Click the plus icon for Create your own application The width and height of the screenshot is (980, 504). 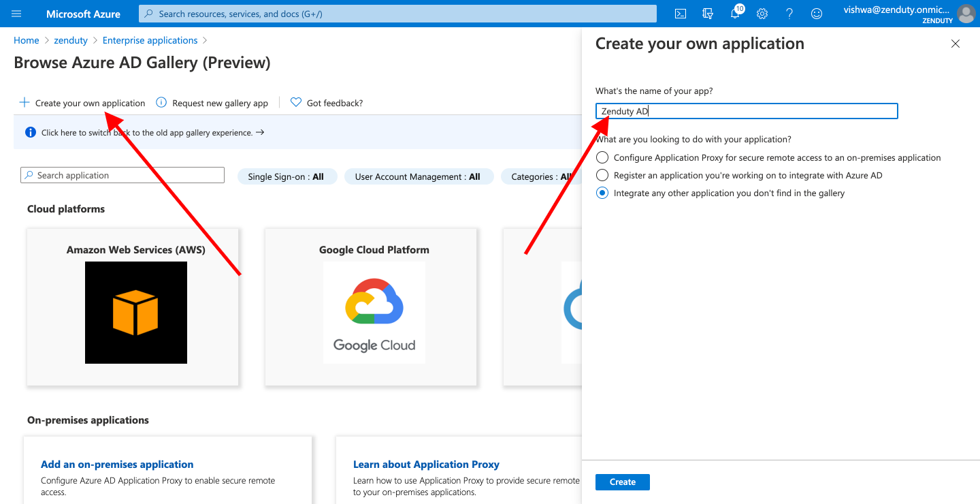point(24,103)
